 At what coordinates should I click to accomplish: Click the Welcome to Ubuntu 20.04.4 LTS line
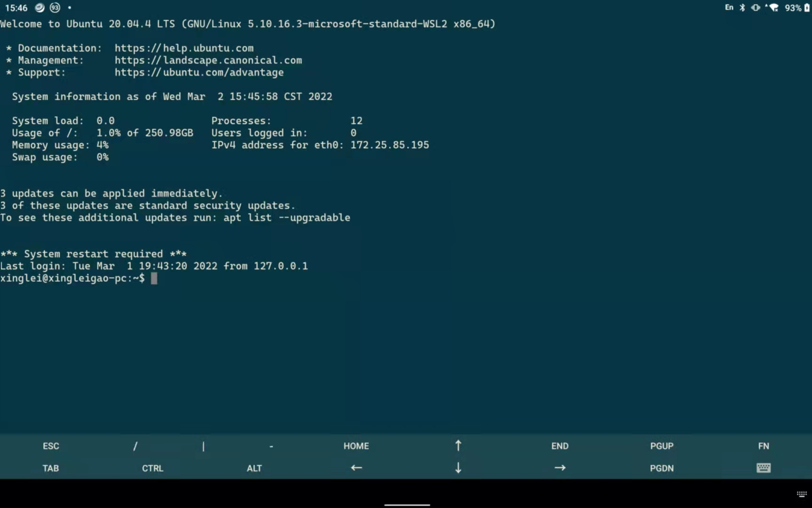[248, 24]
